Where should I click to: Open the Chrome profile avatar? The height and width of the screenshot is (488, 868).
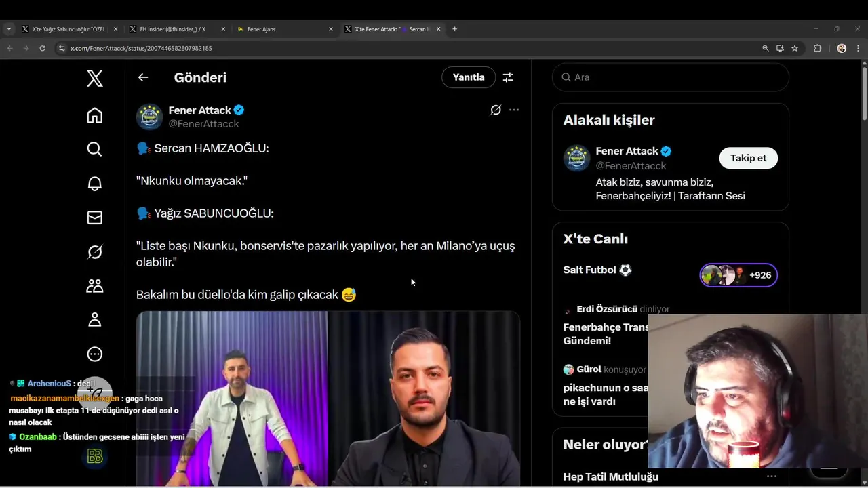tap(842, 48)
